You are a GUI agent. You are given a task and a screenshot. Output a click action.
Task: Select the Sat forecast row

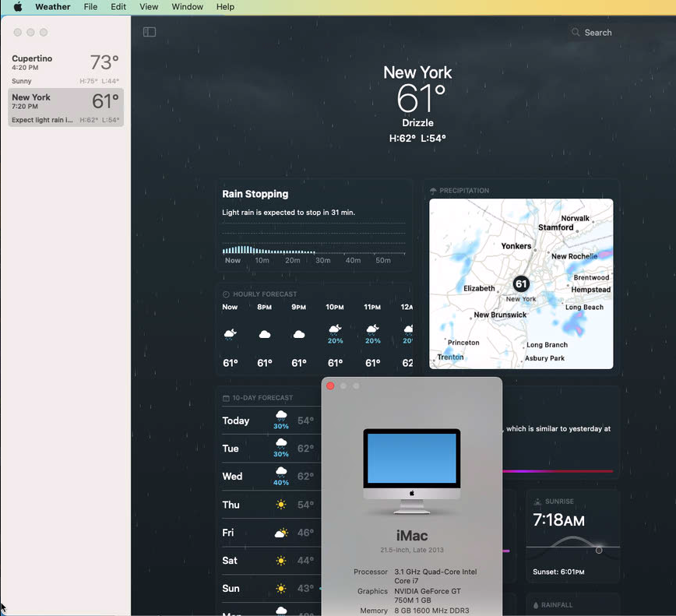coord(272,561)
